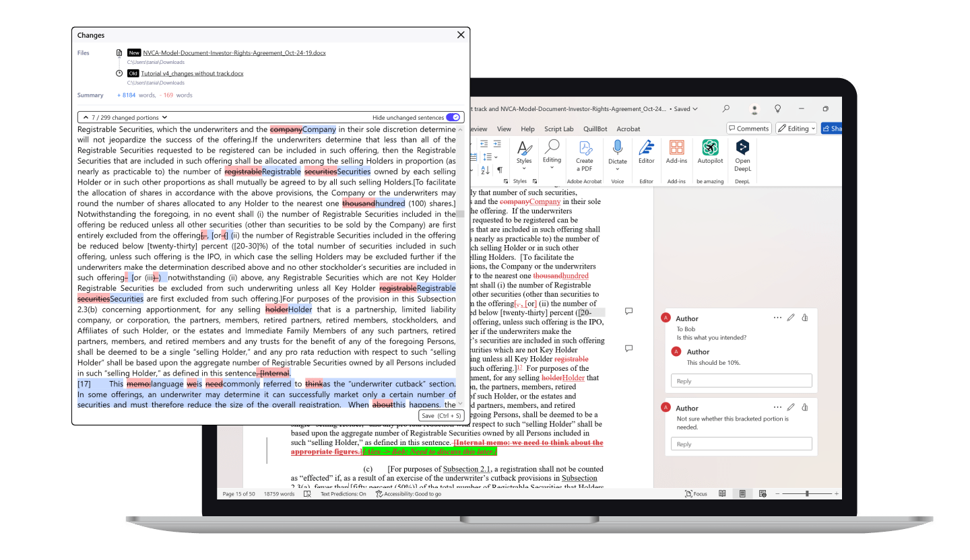Click the Sort A-Z icon

486,169
